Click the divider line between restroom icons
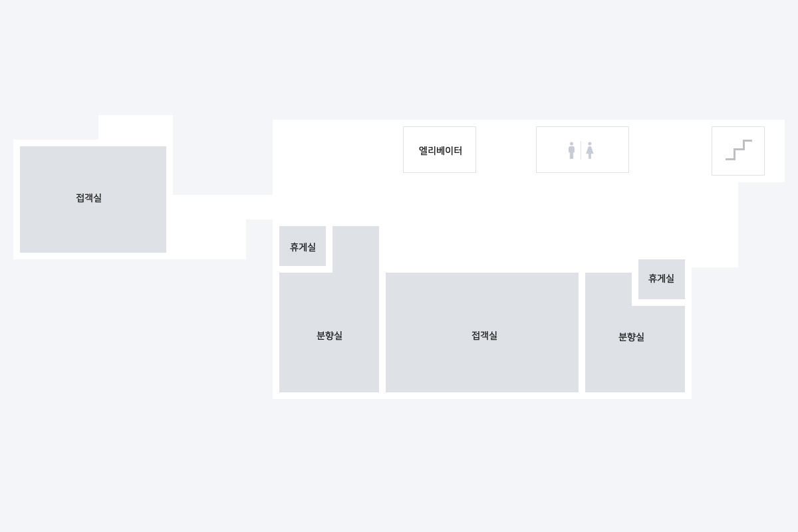798x532 pixels. coord(581,150)
